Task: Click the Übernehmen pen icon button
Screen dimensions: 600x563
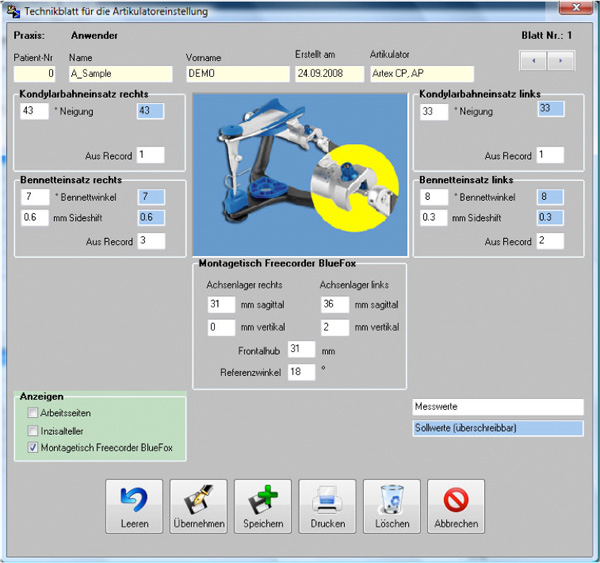Action: 199,506
